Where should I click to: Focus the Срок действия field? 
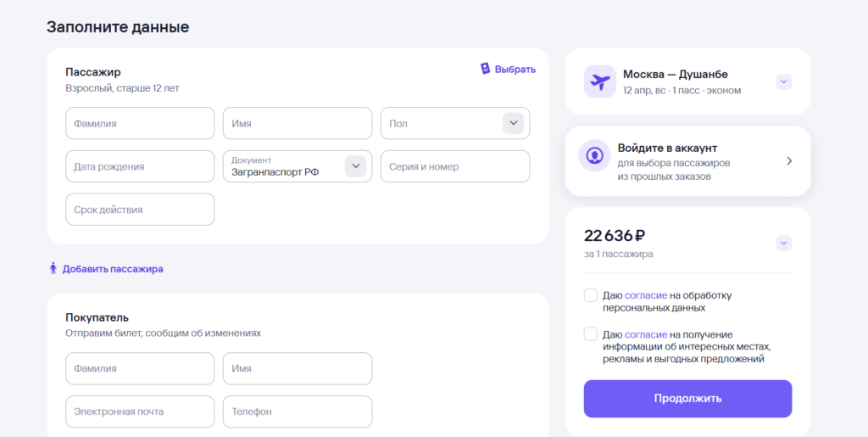pos(140,210)
